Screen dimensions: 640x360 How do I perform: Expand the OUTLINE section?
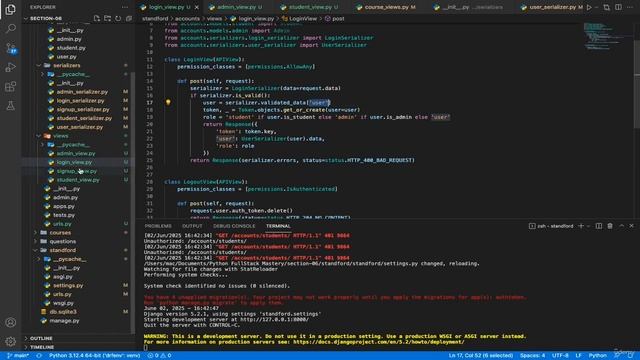[41, 338]
